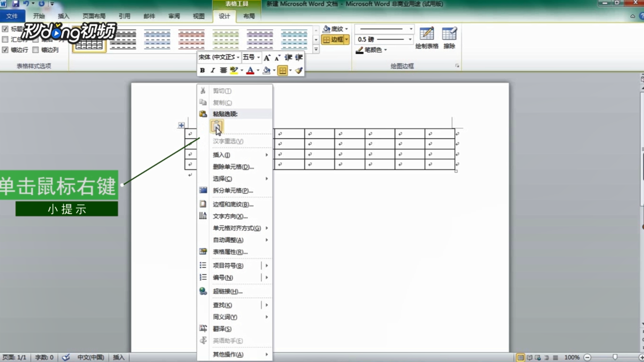The height and width of the screenshot is (362, 644).
Task: Click the 边框 borders button in the ribbon
Action: pyautogui.click(x=333, y=40)
